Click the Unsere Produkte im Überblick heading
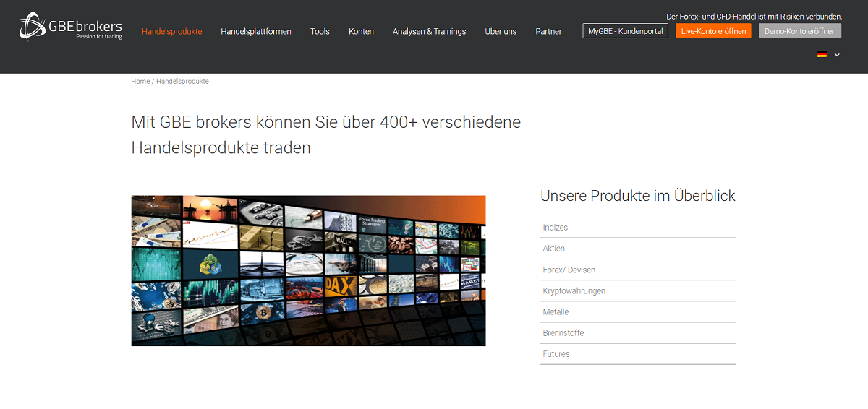868x409 pixels. point(638,196)
